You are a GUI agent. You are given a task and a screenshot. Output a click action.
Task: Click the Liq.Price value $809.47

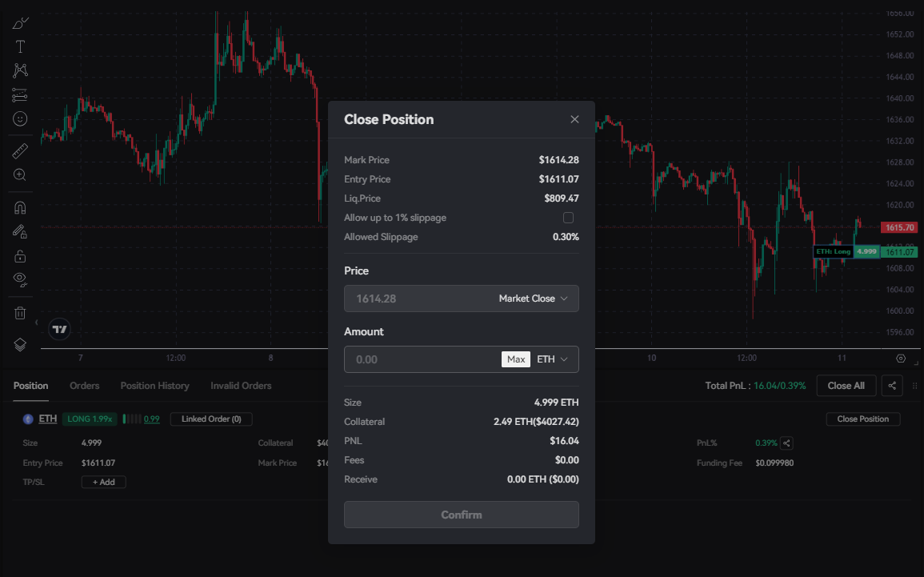(x=562, y=198)
